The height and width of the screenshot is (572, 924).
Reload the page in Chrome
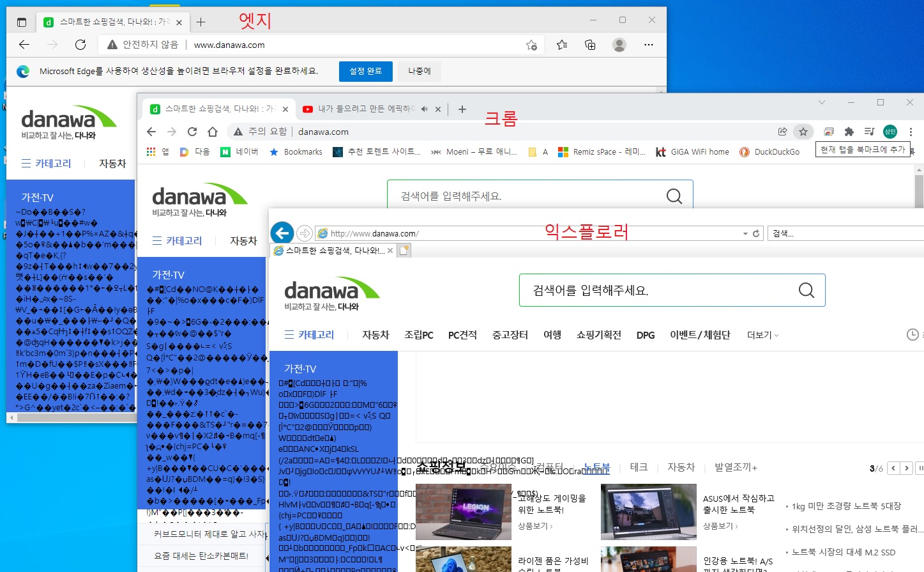coord(192,132)
